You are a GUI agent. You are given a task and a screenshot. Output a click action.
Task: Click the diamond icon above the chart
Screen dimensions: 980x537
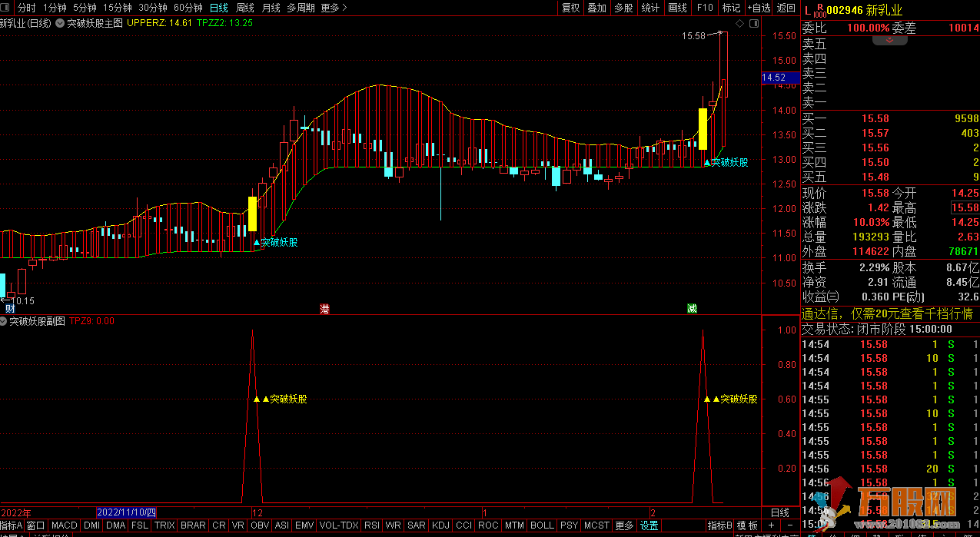(x=739, y=23)
